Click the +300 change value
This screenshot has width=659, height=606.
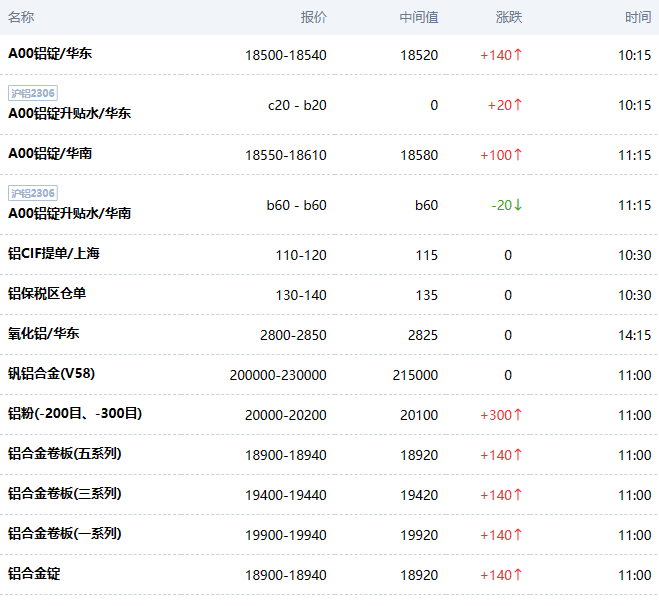[501, 415]
